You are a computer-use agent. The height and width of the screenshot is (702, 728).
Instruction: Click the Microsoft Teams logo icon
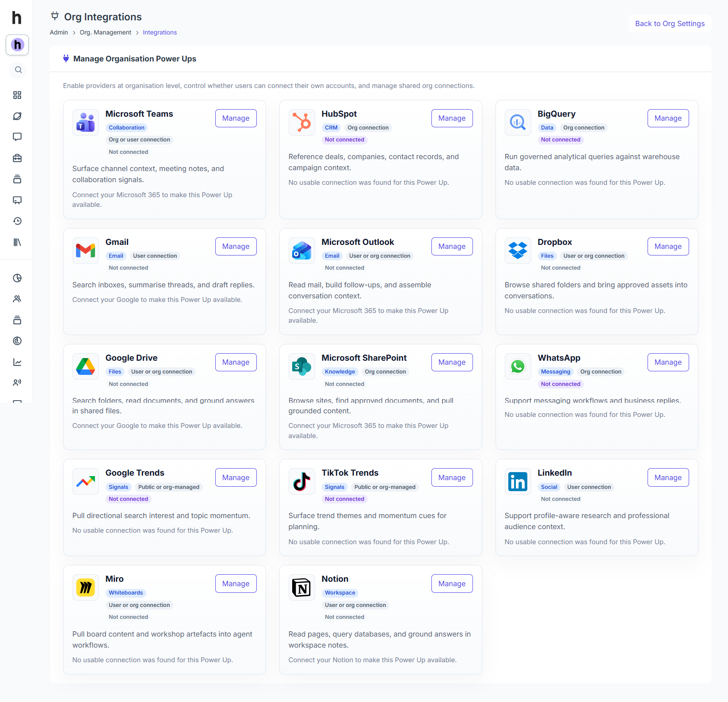[x=86, y=122]
